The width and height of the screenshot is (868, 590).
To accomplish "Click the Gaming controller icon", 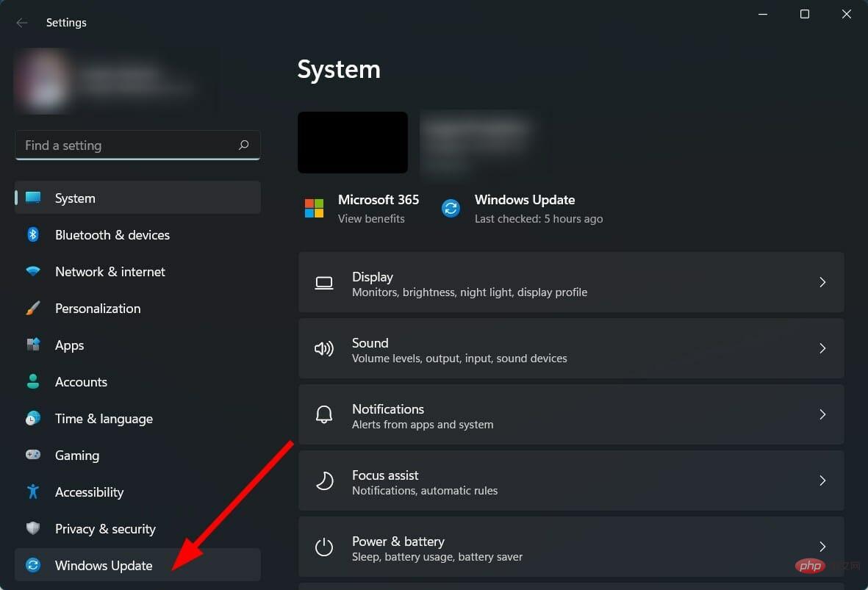I will 33,455.
